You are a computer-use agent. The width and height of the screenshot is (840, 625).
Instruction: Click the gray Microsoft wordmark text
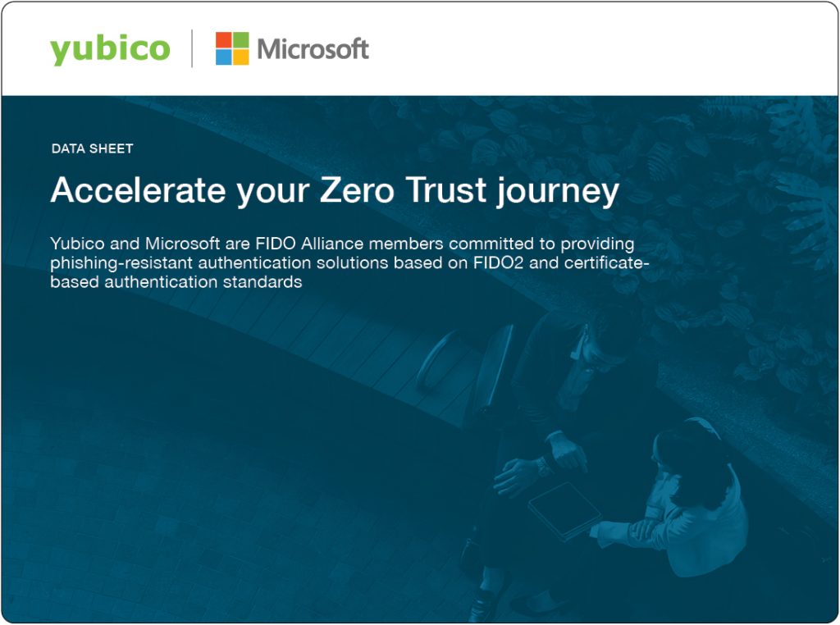pos(313,49)
